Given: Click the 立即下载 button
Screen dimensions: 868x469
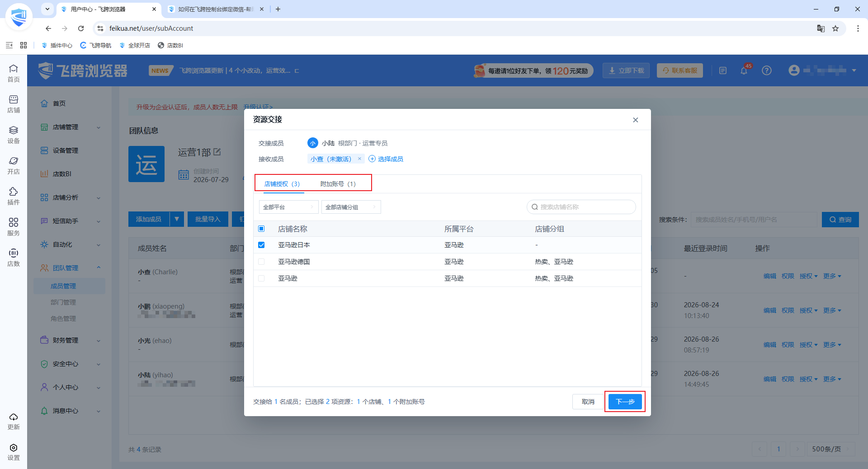Looking at the screenshot, I should [x=626, y=70].
